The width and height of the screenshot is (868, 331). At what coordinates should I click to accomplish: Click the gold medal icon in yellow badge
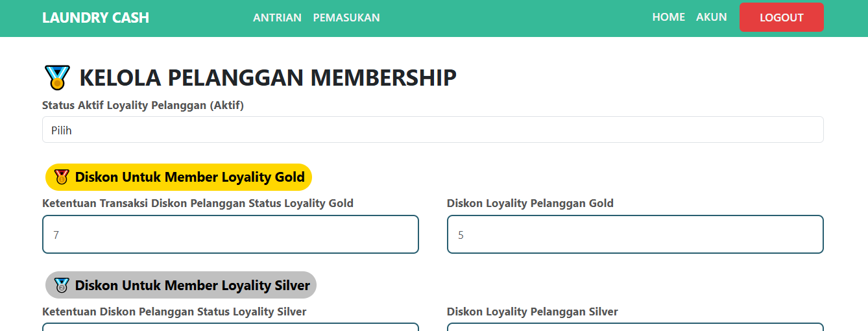point(62,177)
